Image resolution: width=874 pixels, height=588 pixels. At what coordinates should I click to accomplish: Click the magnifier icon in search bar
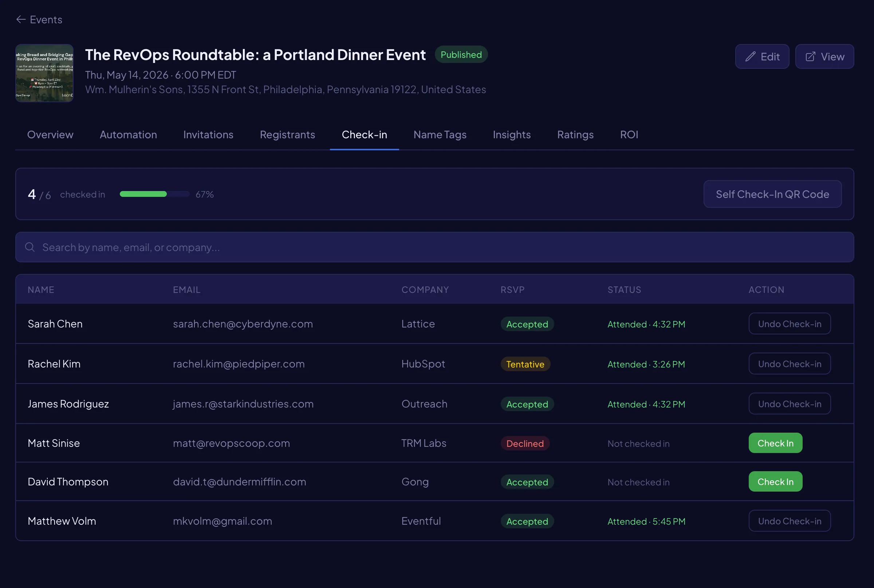[30, 247]
